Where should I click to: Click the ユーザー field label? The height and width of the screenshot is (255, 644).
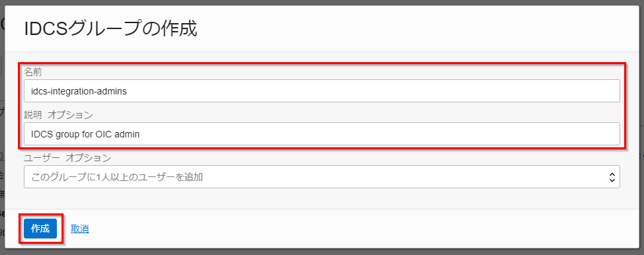point(42,158)
